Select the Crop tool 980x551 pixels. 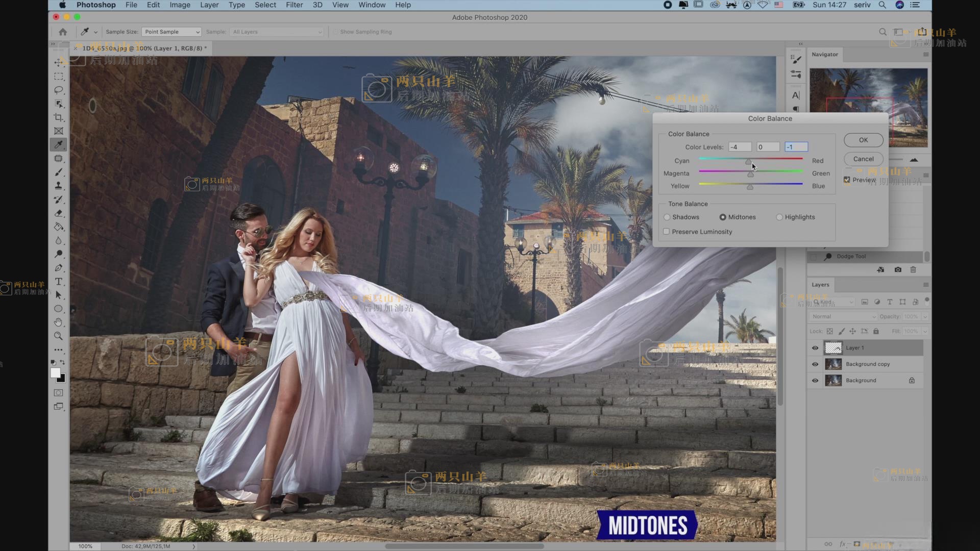[59, 117]
